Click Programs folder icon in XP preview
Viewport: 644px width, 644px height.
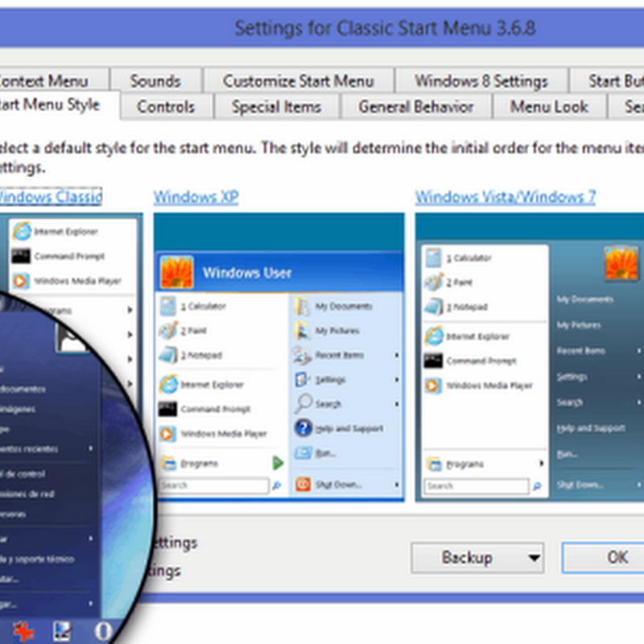(168, 464)
